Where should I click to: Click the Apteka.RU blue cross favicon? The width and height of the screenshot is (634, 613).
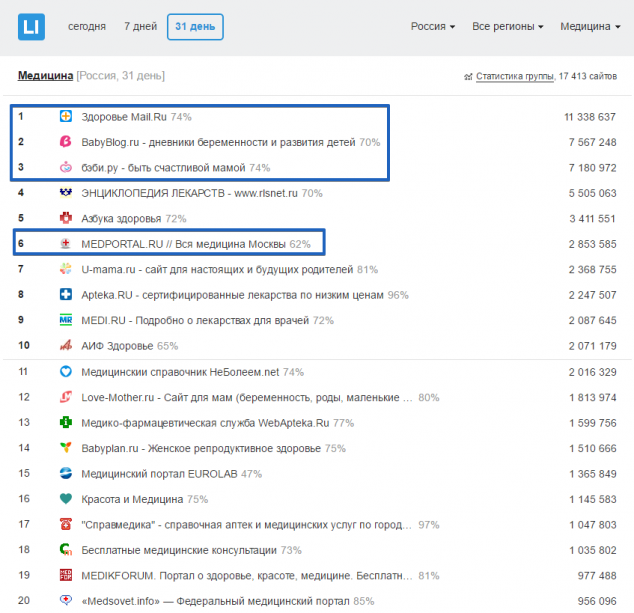66,294
